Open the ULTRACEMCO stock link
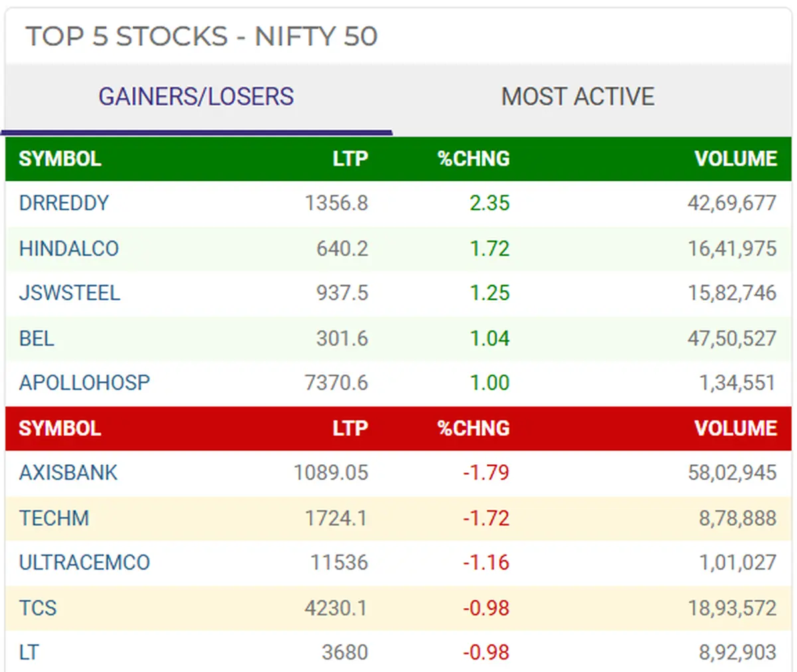The height and width of the screenshot is (672, 797). (84, 562)
